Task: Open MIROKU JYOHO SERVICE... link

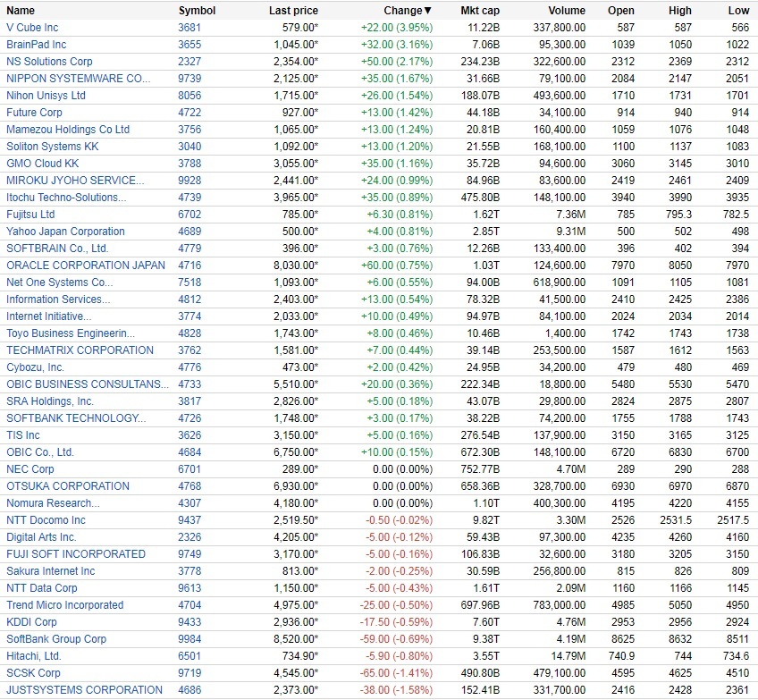Action: pos(75,181)
